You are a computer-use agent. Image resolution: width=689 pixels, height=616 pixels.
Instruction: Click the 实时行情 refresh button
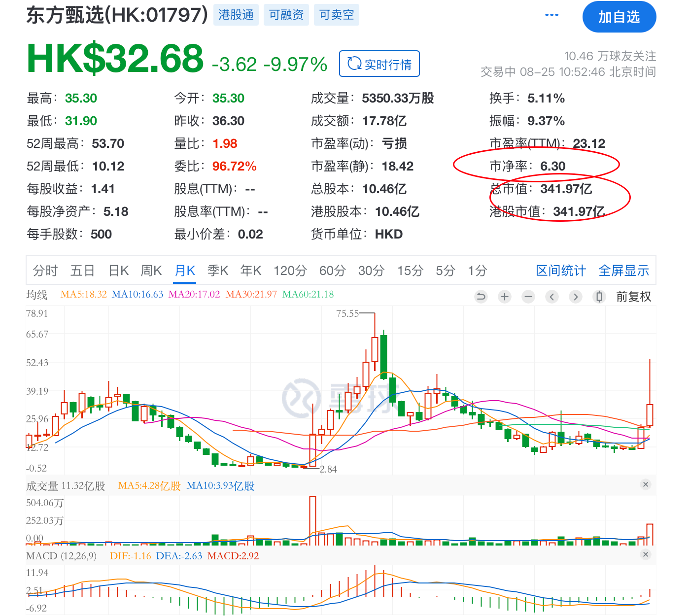(x=379, y=64)
